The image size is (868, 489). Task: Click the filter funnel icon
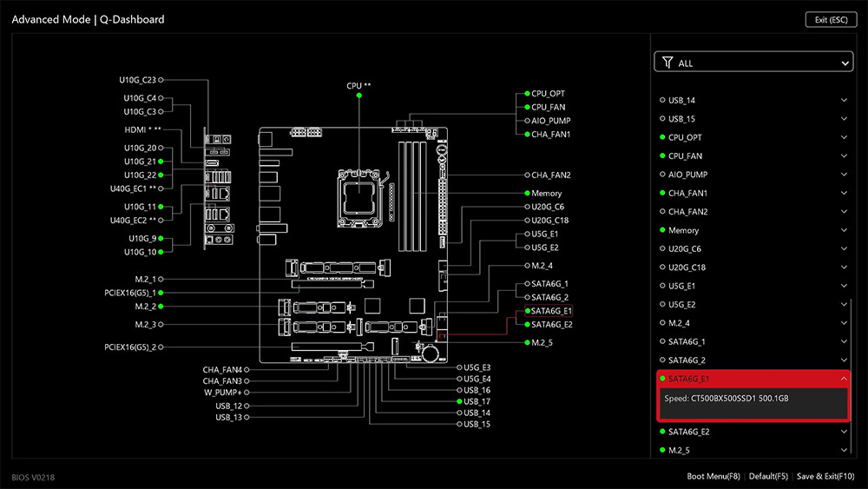(x=667, y=63)
